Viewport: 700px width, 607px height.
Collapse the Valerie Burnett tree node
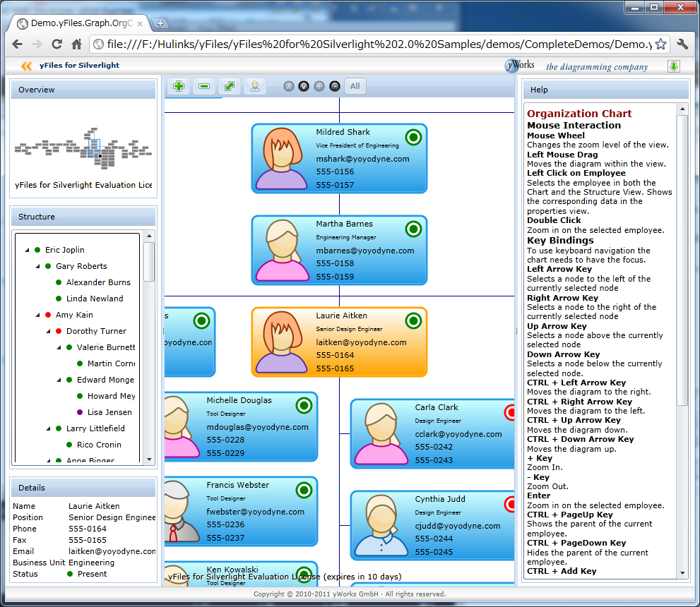[x=59, y=347]
